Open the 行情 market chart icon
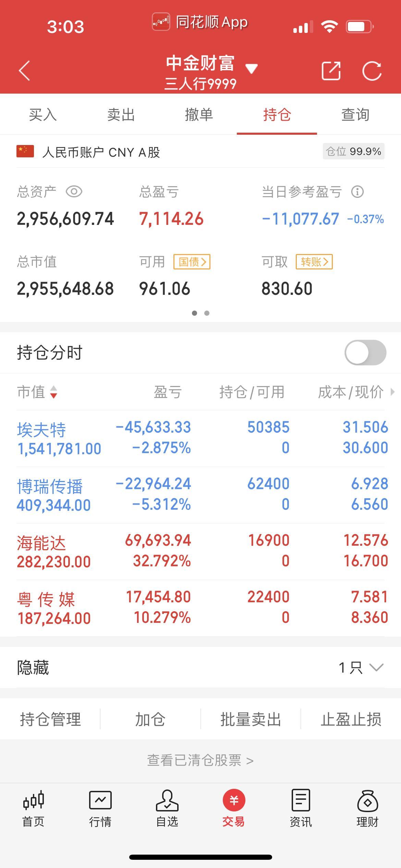401x868 pixels. click(x=100, y=808)
